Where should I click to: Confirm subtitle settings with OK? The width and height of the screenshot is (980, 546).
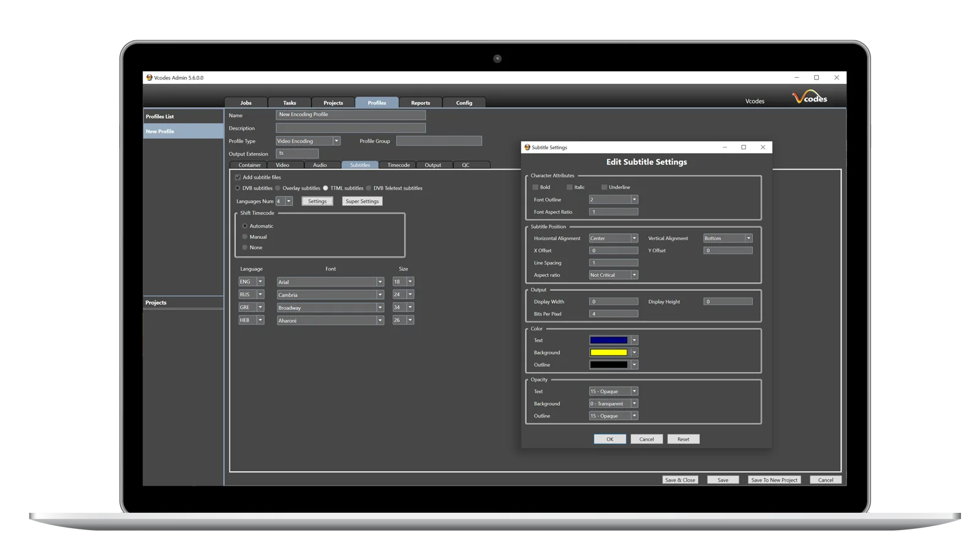pyautogui.click(x=610, y=439)
